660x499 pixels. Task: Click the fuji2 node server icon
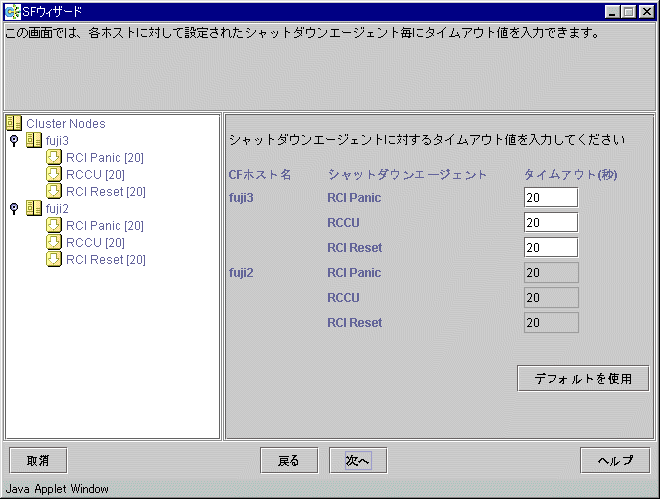click(34, 208)
